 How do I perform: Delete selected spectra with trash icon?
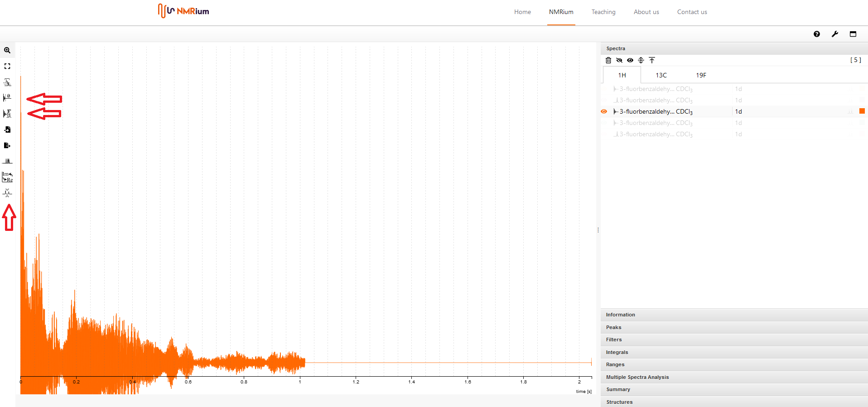608,60
